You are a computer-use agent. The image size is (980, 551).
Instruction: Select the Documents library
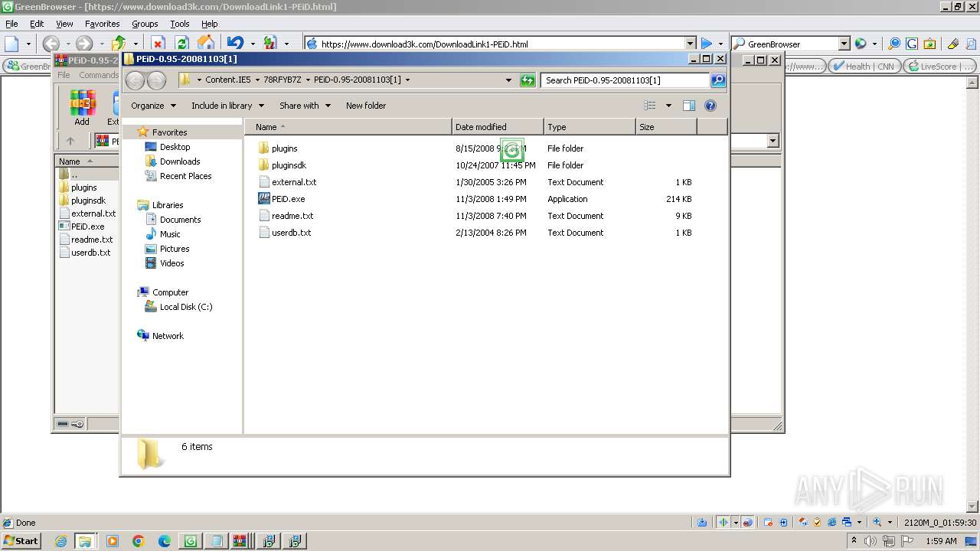[x=180, y=220]
